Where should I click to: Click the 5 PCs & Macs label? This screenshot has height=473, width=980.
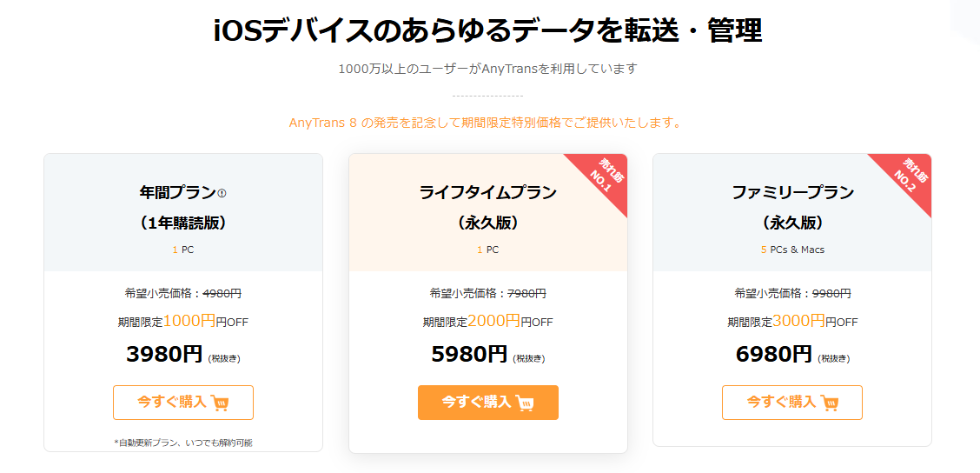[792, 250]
